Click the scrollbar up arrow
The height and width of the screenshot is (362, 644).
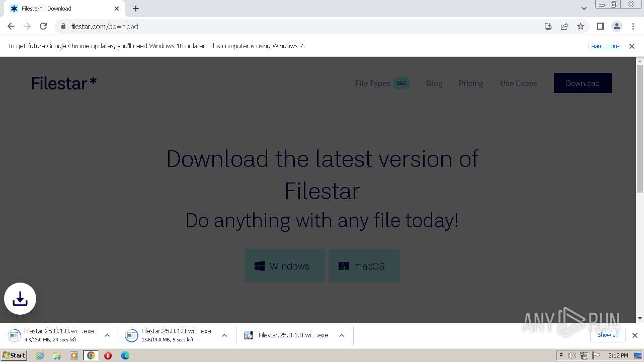coord(640,61)
